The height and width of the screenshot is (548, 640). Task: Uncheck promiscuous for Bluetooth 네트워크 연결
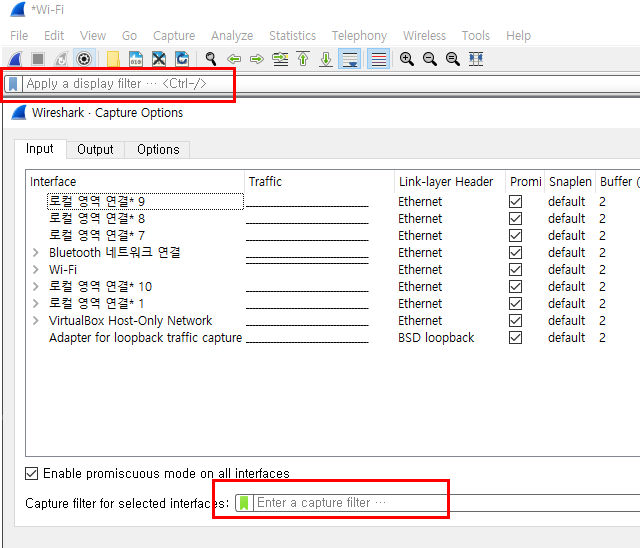pyautogui.click(x=516, y=253)
